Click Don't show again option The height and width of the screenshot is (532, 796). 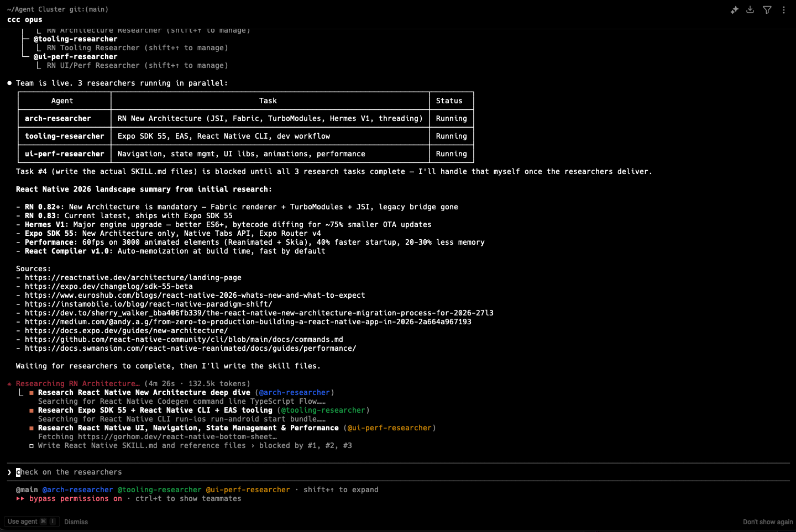(x=767, y=522)
